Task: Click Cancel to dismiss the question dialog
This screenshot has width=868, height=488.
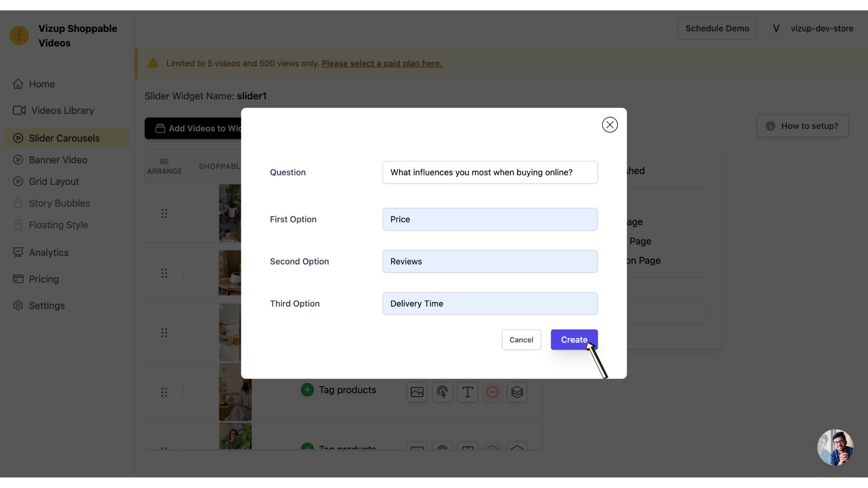Action: point(521,339)
